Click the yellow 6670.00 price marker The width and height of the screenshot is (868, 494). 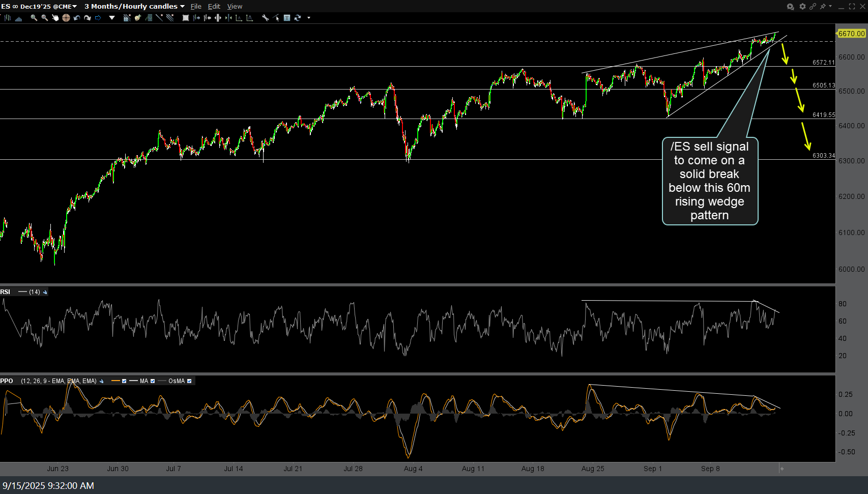point(851,34)
